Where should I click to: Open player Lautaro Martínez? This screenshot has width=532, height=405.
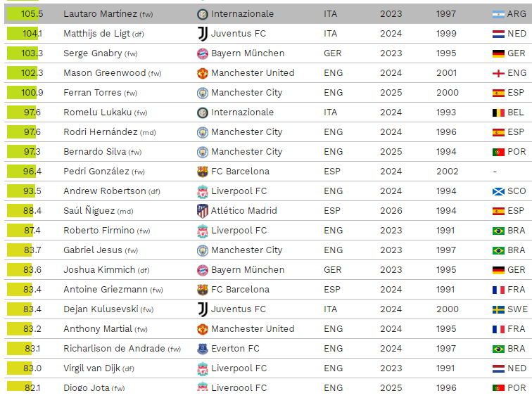(100, 14)
